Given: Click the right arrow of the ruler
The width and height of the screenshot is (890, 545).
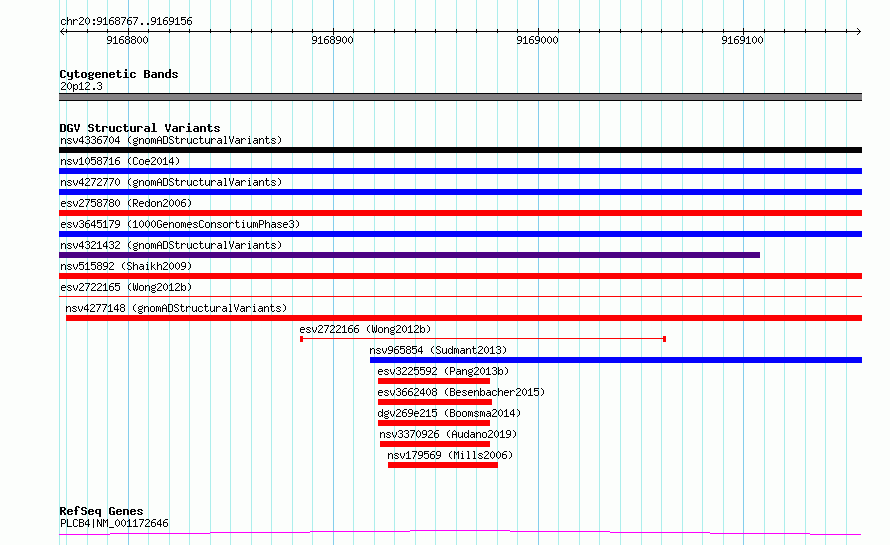Looking at the screenshot, I should tap(859, 31).
